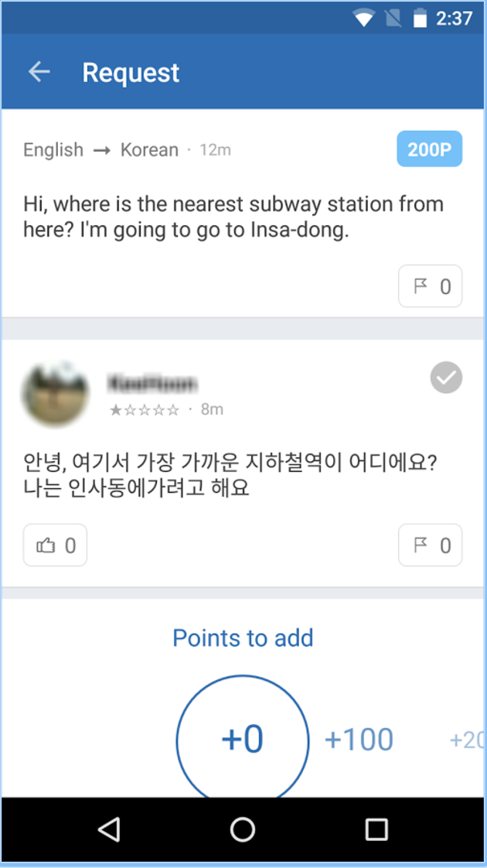Flag the Korean translation answer

[x=430, y=545]
